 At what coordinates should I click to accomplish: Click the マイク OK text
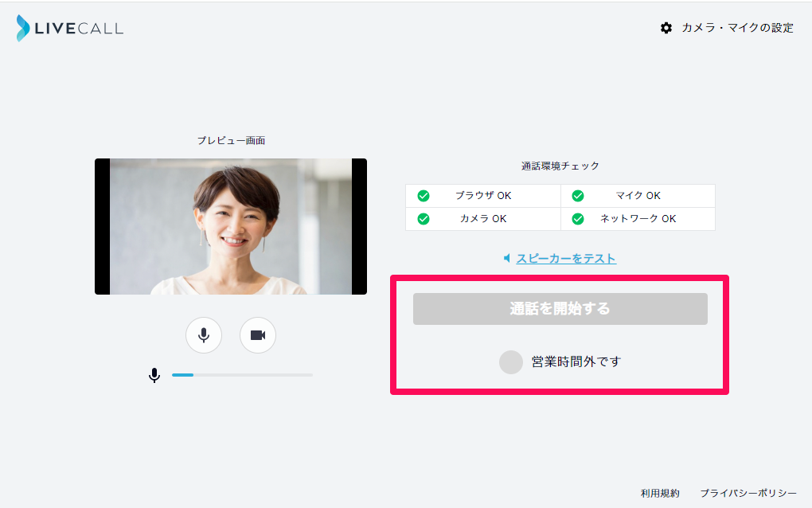coord(638,196)
